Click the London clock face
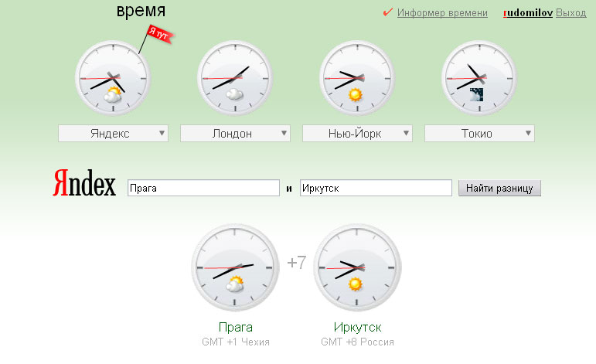The image size is (596, 364). click(235, 78)
